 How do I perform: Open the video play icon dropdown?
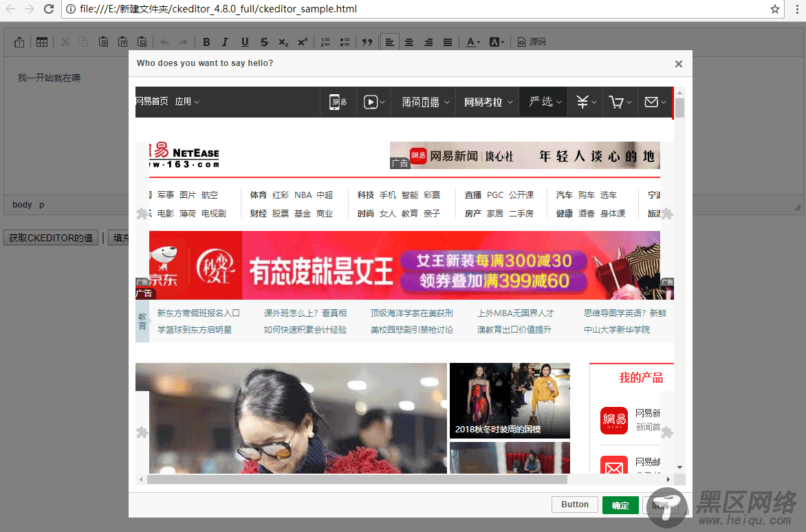pyautogui.click(x=373, y=102)
